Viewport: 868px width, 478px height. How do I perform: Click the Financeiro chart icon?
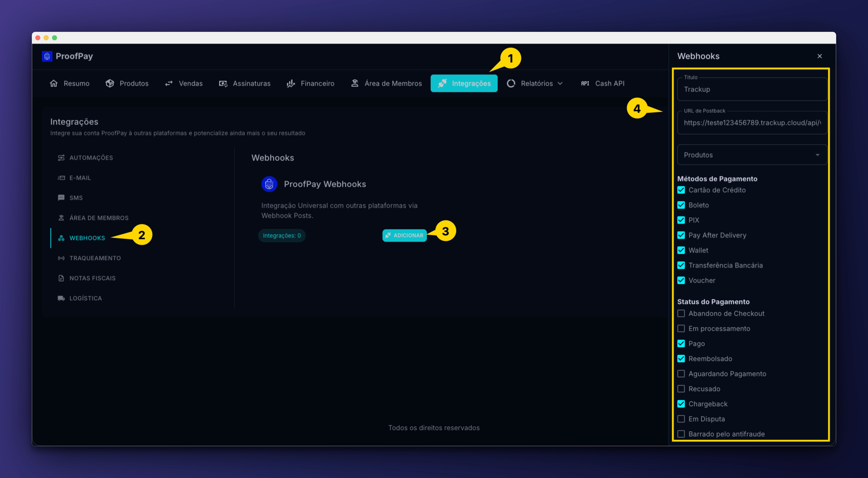tap(291, 83)
